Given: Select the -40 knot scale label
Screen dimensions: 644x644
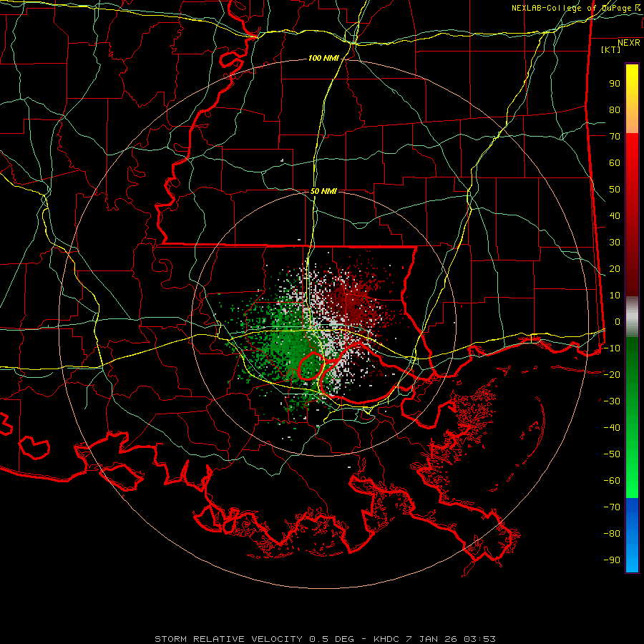Looking at the screenshot, I should coord(612,428).
